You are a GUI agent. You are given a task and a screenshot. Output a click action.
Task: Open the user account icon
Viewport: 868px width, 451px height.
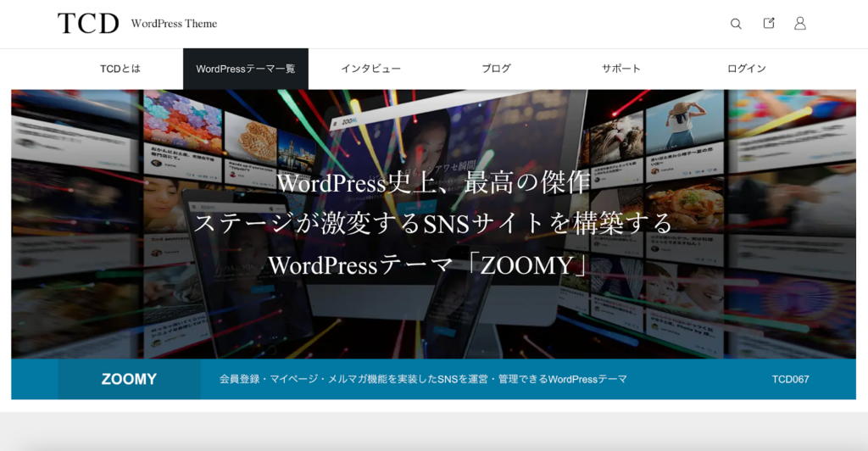tap(799, 24)
